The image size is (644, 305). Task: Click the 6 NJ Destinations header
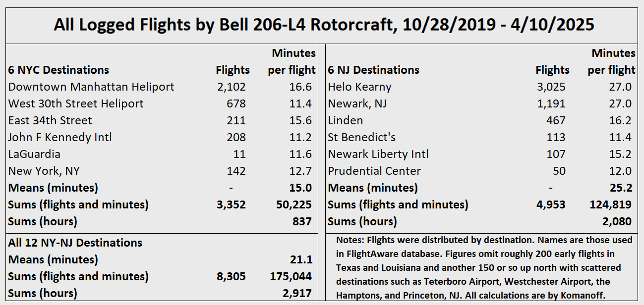(373, 70)
